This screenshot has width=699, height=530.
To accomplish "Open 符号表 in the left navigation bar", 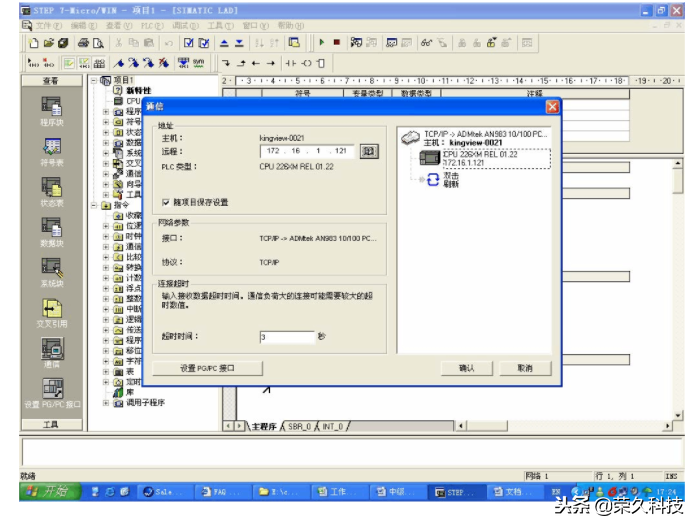I will click(x=50, y=150).
